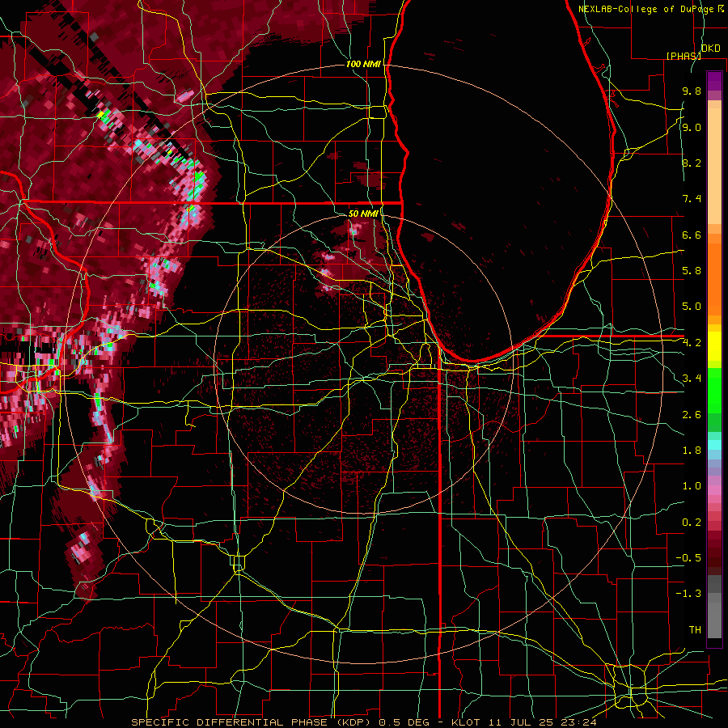Click the 4.2 scale label
The width and height of the screenshot is (728, 728).
[692, 343]
